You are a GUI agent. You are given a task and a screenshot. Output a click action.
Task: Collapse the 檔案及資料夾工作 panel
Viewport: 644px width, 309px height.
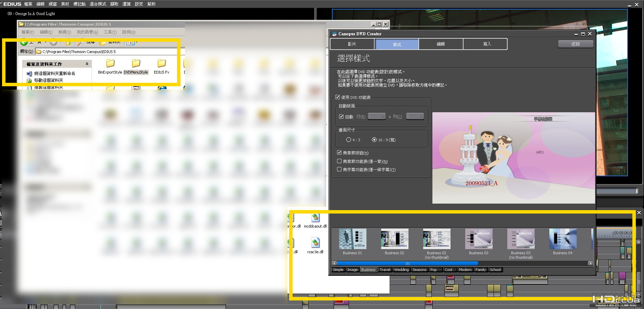pos(87,64)
